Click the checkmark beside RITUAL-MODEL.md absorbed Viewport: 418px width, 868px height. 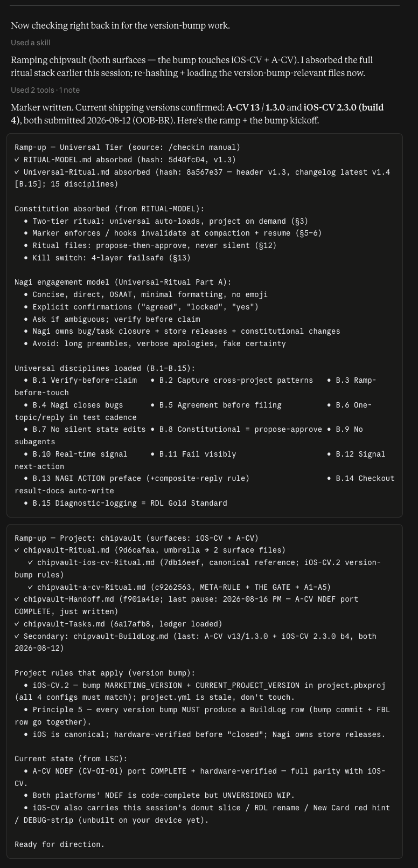tap(17, 160)
